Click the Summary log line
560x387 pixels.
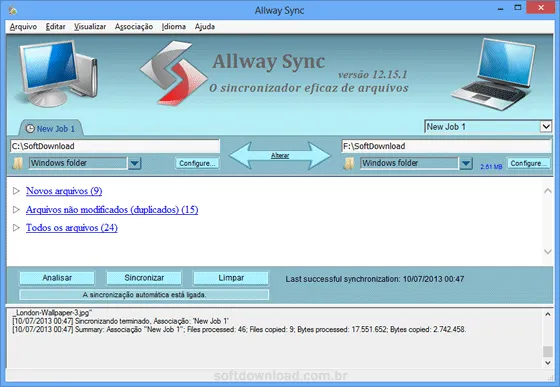[x=239, y=330]
